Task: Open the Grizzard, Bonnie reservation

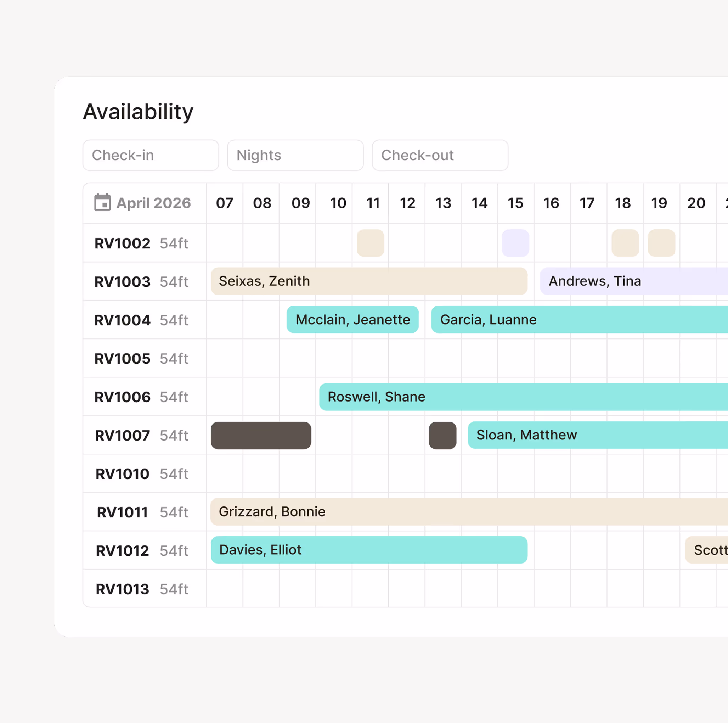Action: tap(468, 512)
